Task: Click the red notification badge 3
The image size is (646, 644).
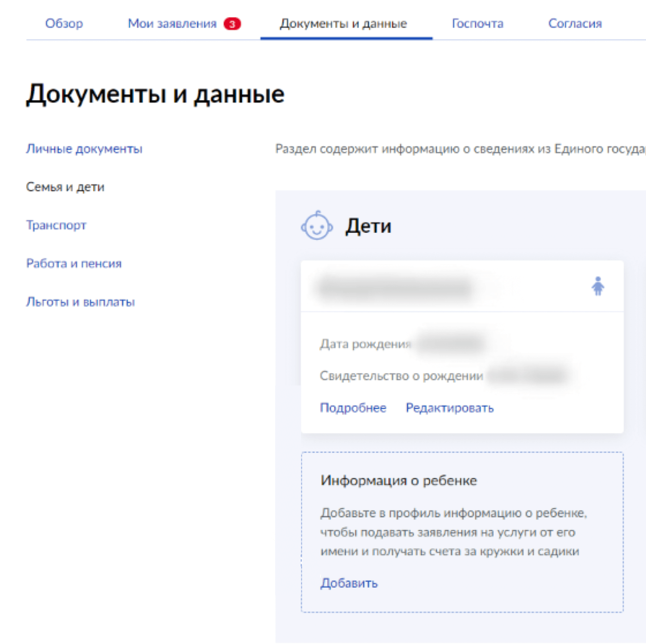Action: coord(232,24)
